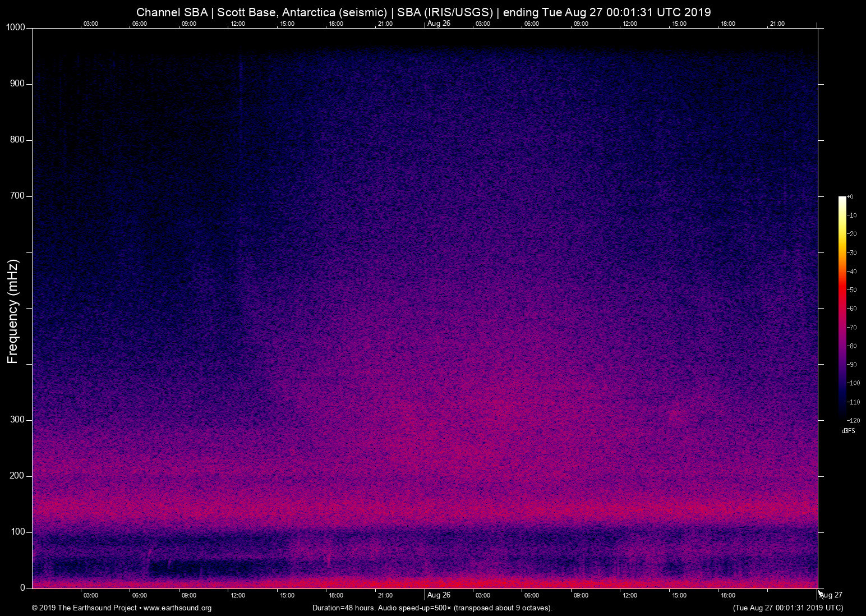Click the '-90' color scale label
The height and width of the screenshot is (616, 866).
[x=852, y=365]
